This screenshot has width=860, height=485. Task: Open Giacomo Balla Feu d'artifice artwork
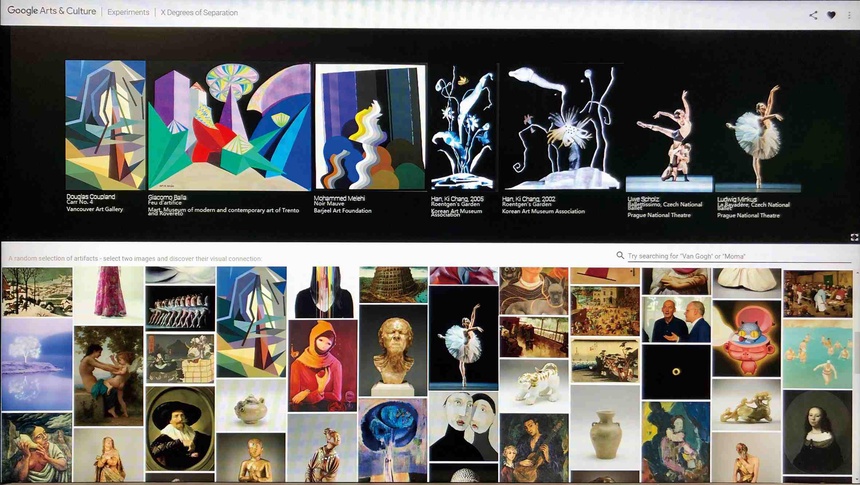(x=229, y=127)
